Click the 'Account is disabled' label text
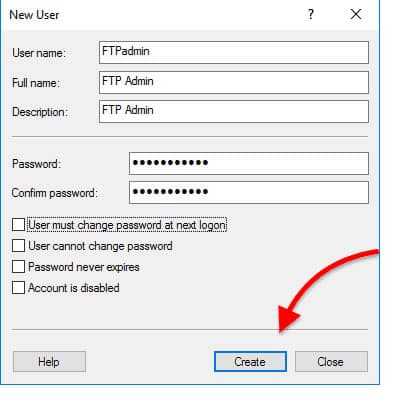 (x=74, y=288)
